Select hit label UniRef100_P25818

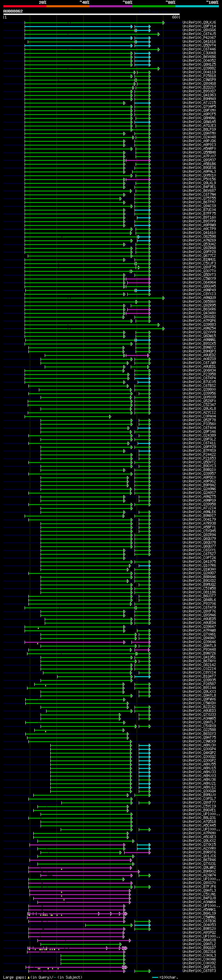tap(199, 76)
